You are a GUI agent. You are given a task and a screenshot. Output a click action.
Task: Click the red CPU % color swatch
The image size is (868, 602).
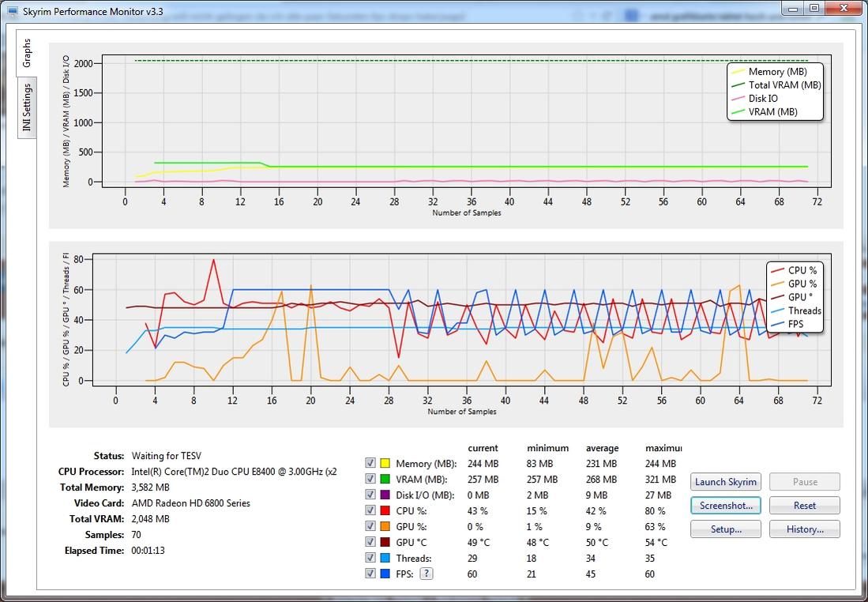[385, 510]
